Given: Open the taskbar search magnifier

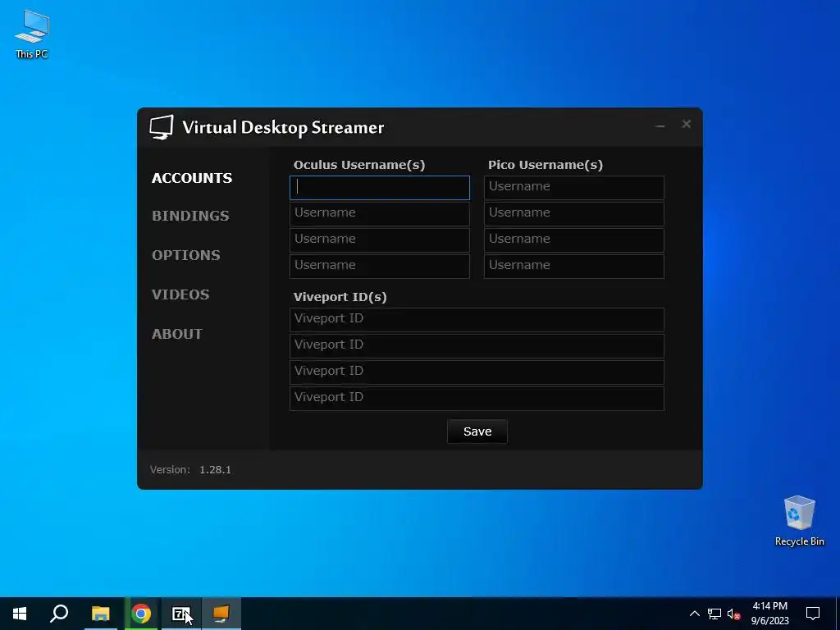Looking at the screenshot, I should click(59, 614).
